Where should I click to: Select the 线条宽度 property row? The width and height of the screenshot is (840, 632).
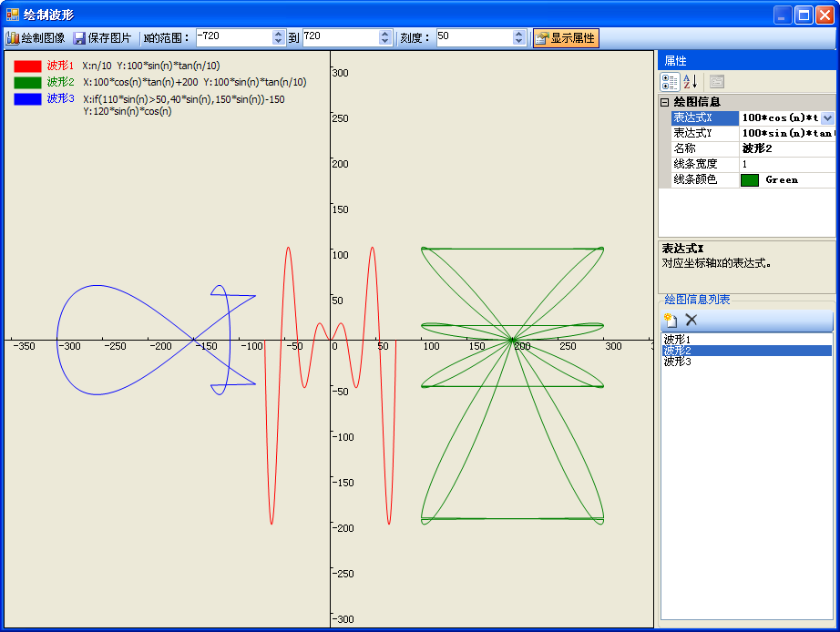point(695,164)
